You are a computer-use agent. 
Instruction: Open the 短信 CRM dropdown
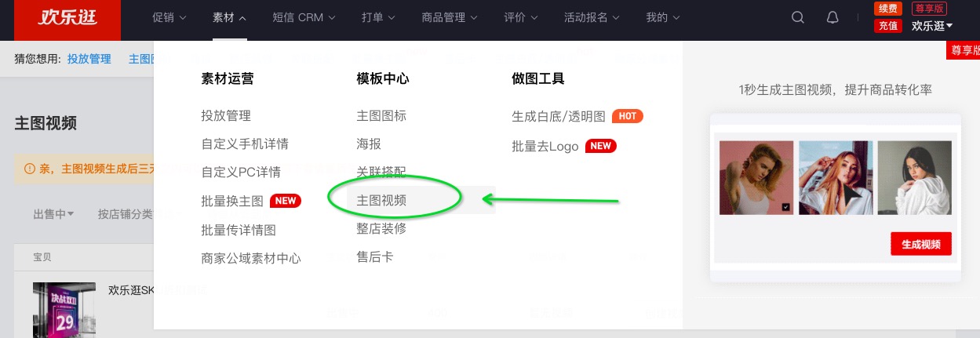tap(304, 17)
